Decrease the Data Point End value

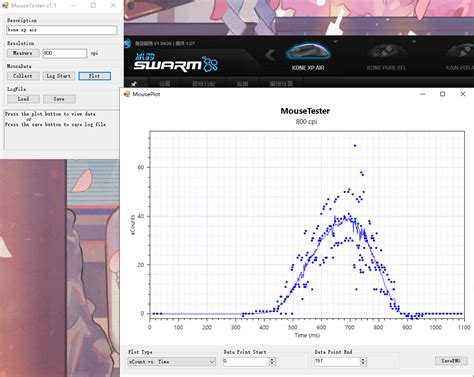363,364
